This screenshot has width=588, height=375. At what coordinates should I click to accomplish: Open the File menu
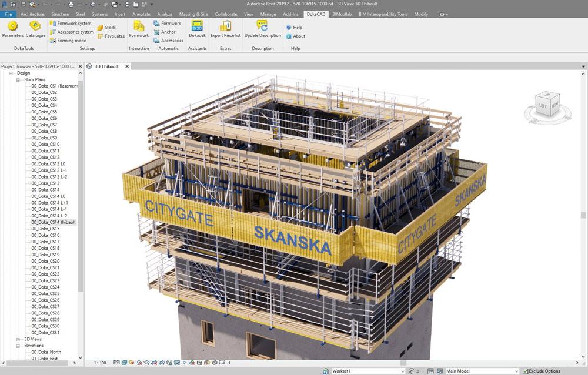click(8, 14)
